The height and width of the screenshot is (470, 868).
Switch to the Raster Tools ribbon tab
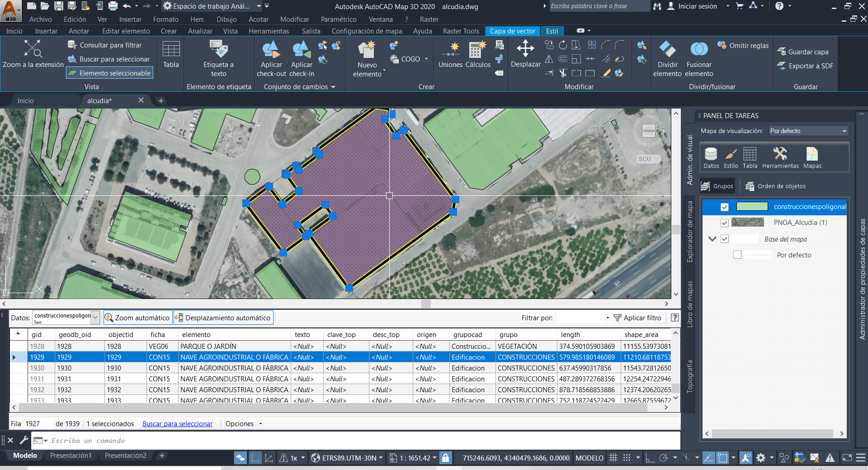(x=461, y=31)
